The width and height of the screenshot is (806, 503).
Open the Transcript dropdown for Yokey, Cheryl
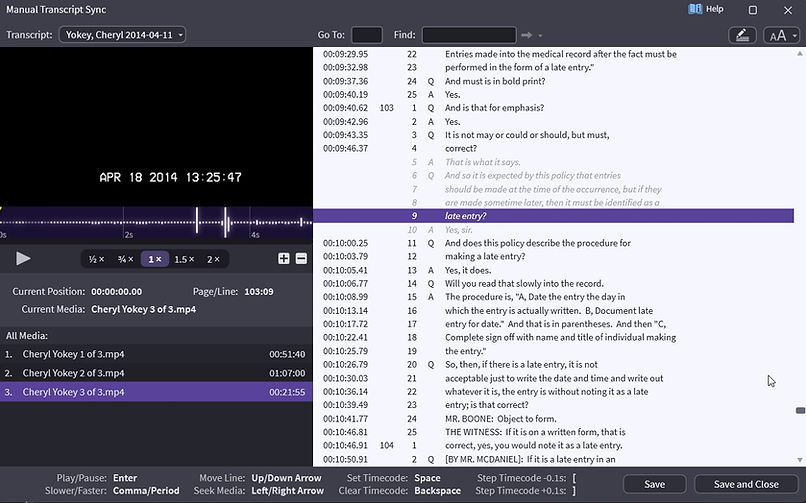point(122,35)
